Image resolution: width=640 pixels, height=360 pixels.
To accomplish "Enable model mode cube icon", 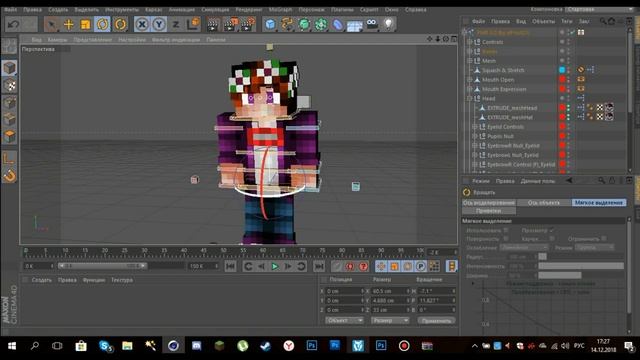I will coord(9,68).
